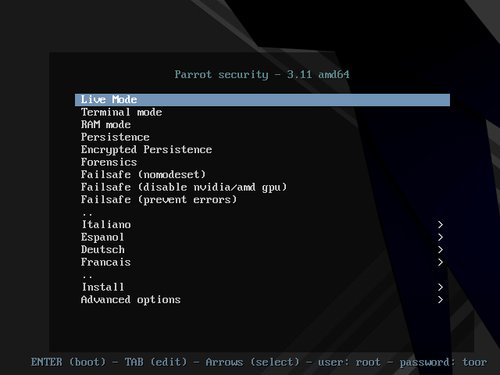Expand chevron arrow beside Italiano
The width and height of the screenshot is (500, 375).
[x=440, y=225]
